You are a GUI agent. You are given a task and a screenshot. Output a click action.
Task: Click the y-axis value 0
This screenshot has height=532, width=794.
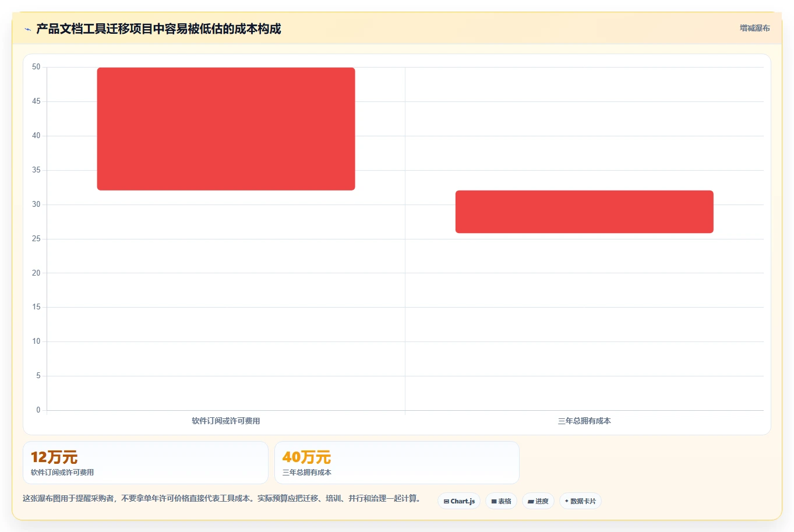38,410
